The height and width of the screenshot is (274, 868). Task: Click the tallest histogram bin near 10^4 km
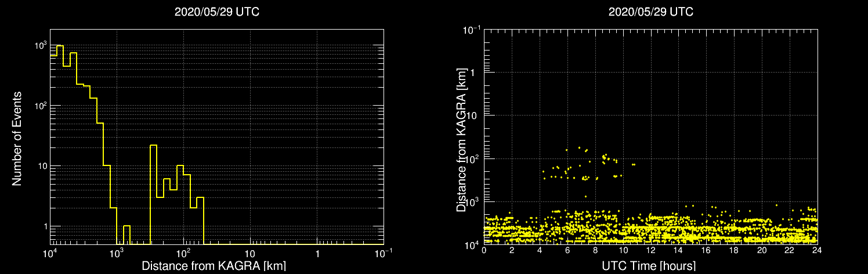(x=60, y=145)
